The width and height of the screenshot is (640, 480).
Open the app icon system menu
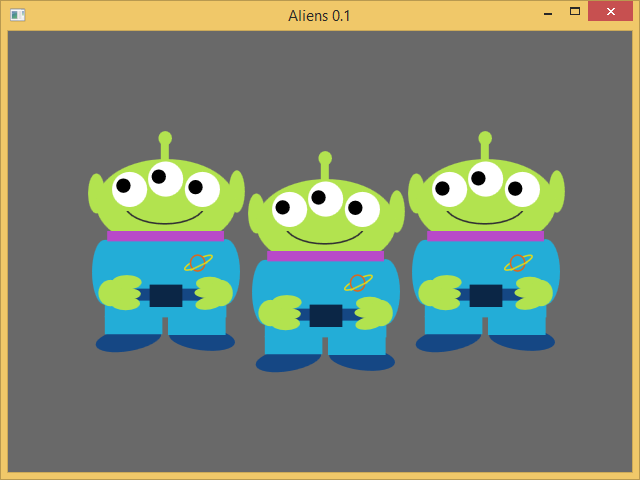(x=18, y=16)
